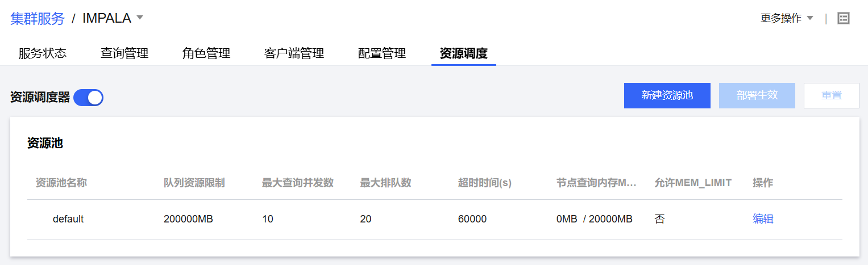This screenshot has width=868, height=265.
Task: Select the 客户端管理 tab
Action: (x=294, y=53)
